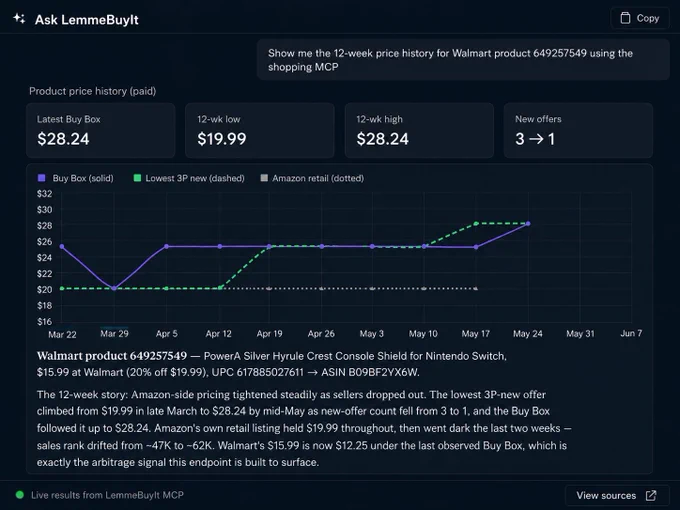Click the May 10 x-axis label
This screenshot has height=510, width=680.
pos(423,333)
